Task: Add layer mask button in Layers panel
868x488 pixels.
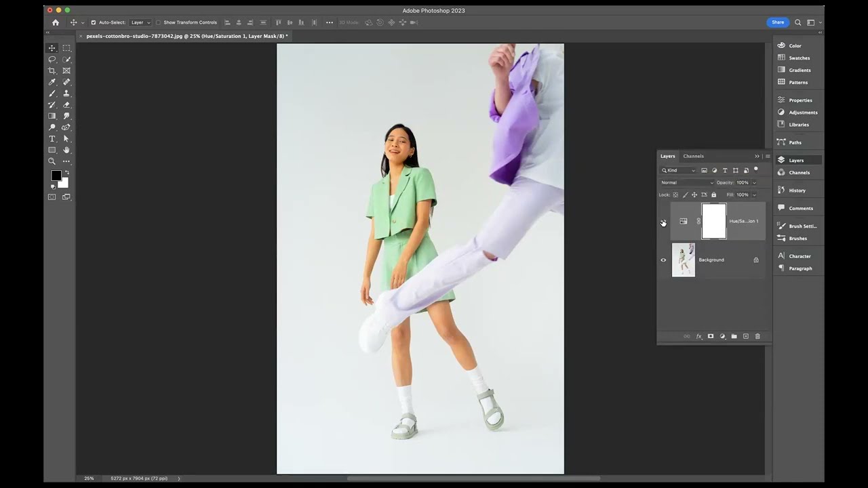Action: 711,336
